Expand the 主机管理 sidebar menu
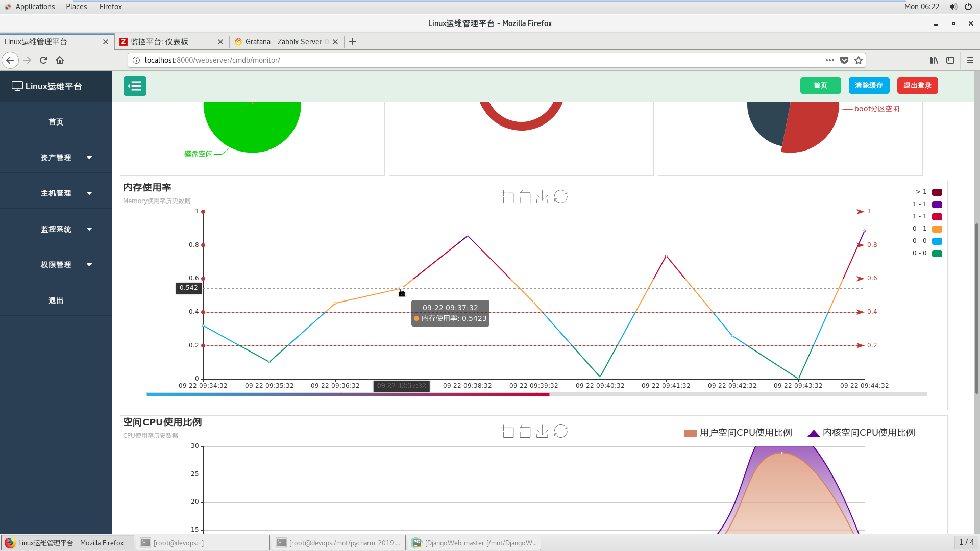 (55, 193)
